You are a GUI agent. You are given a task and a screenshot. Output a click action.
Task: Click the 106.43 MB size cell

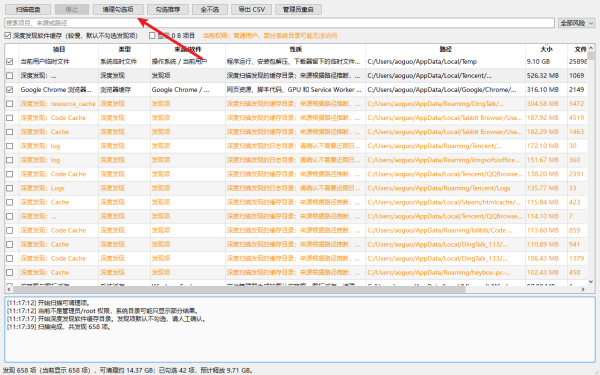[x=543, y=259]
